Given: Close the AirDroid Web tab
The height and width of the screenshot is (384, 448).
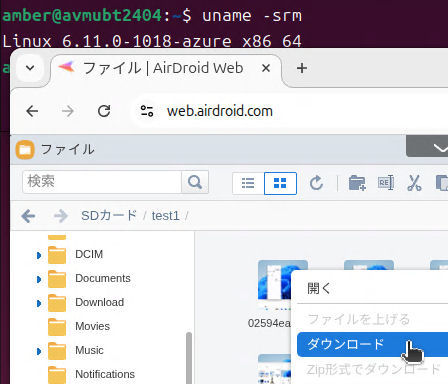Looking at the screenshot, I should pos(266,68).
